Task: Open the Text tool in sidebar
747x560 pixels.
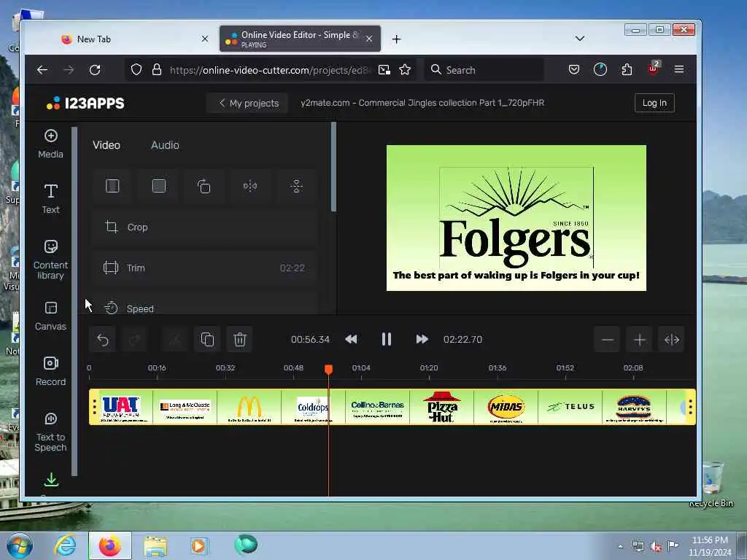Action: click(x=50, y=199)
